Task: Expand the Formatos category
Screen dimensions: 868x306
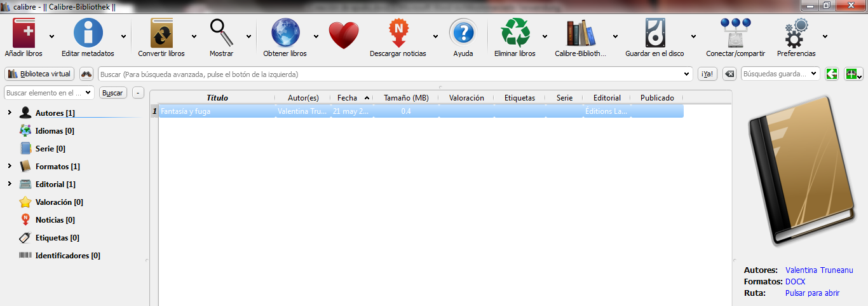Action: pyautogui.click(x=9, y=167)
